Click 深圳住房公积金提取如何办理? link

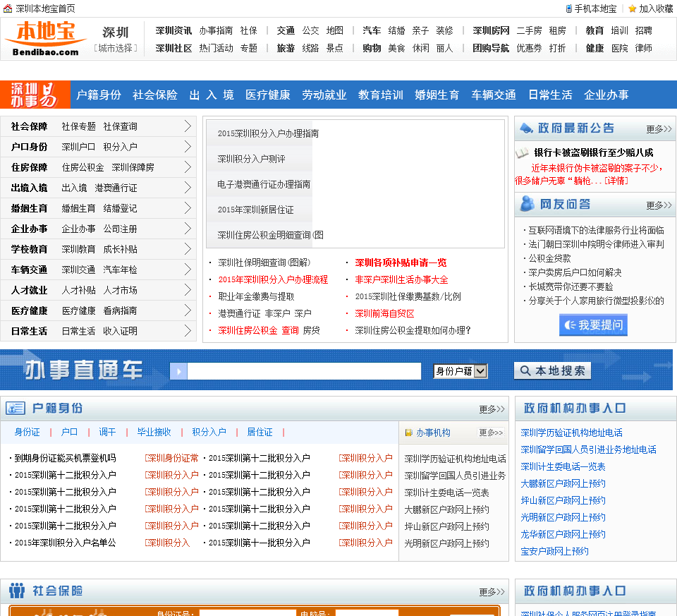coord(413,330)
